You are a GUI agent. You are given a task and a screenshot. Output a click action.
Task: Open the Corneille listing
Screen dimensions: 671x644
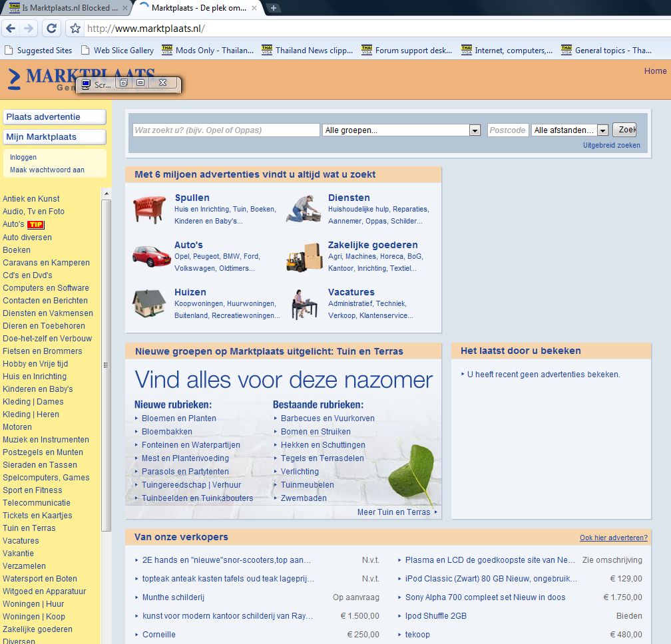click(158, 635)
